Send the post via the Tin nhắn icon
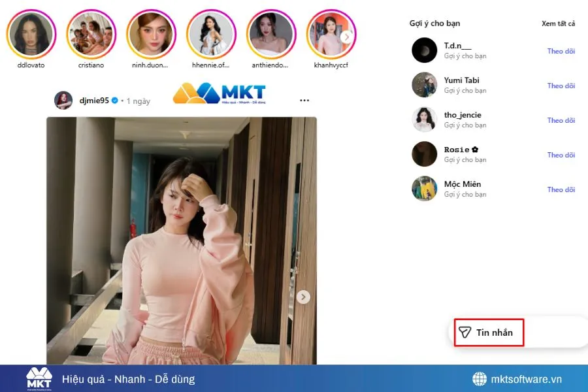 [x=465, y=332]
